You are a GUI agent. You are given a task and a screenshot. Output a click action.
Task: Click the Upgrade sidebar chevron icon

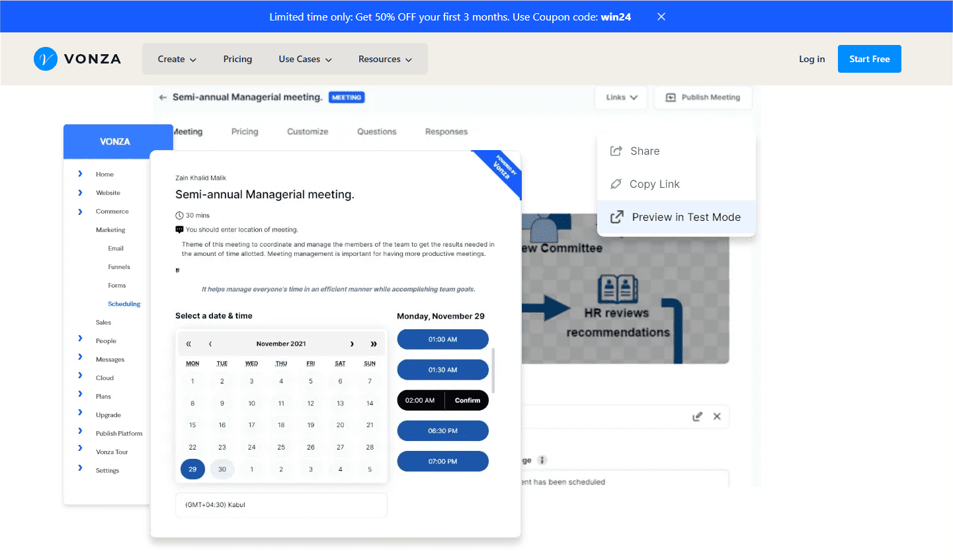[x=80, y=412]
